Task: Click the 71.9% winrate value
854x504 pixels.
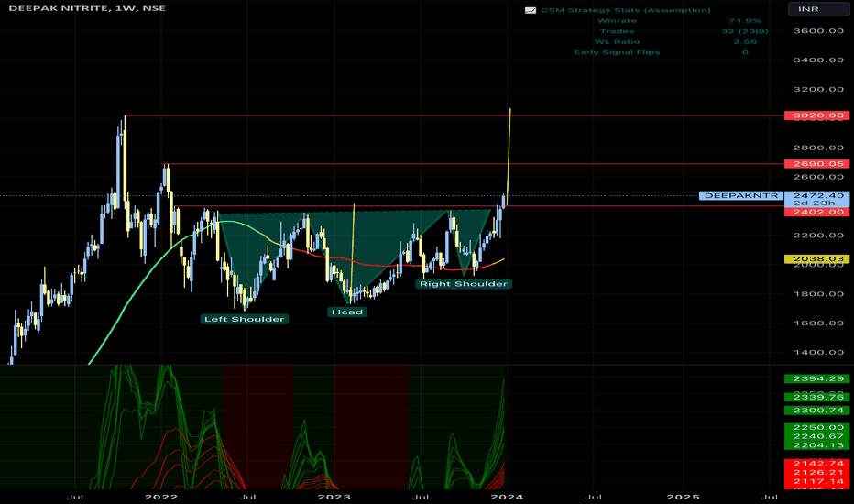Action: (x=745, y=21)
